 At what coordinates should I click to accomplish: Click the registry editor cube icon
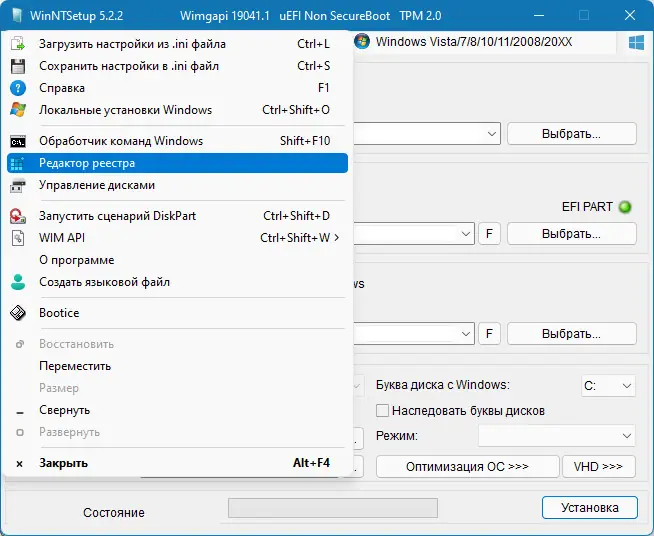coord(18,163)
